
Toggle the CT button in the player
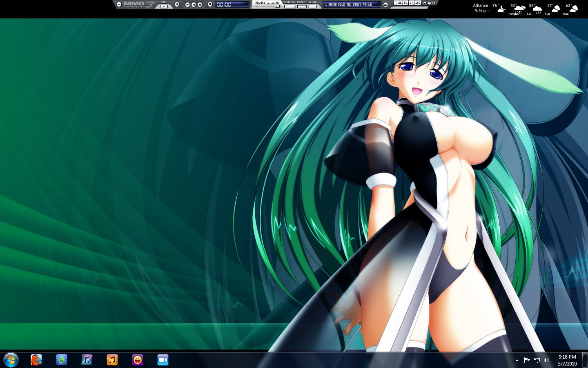pos(412,3)
